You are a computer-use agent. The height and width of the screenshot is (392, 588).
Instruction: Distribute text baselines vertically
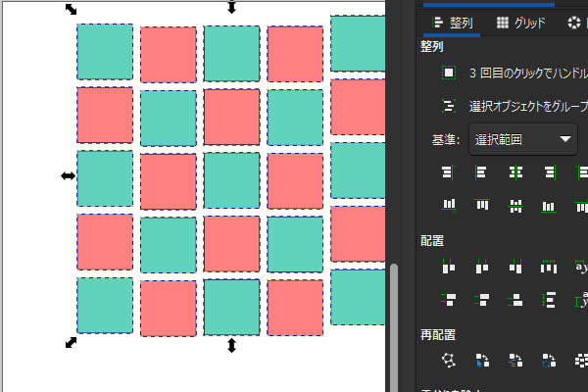(x=581, y=300)
